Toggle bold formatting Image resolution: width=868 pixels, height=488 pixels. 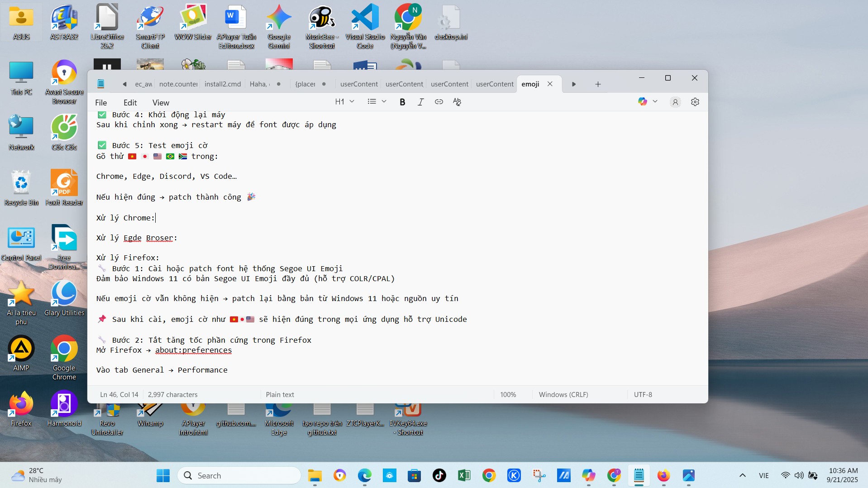point(402,102)
